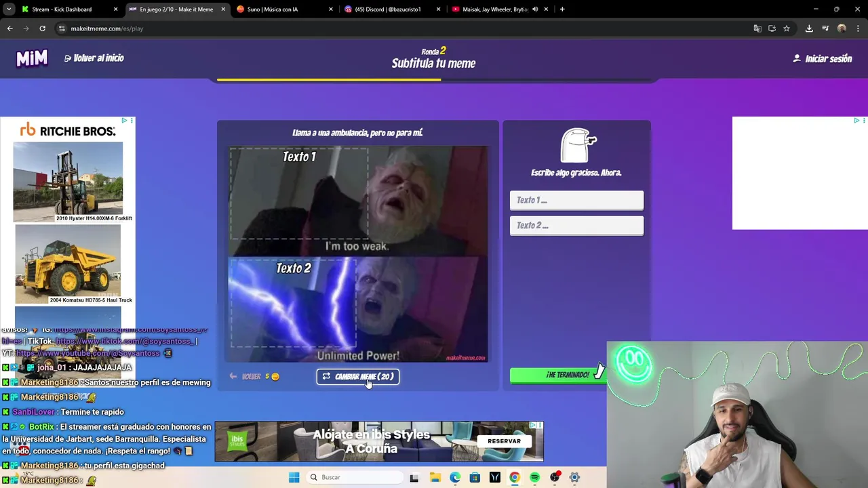The height and width of the screenshot is (488, 868).
Task: Click the Ritchie Bros. ad logo
Action: pyautogui.click(x=68, y=130)
